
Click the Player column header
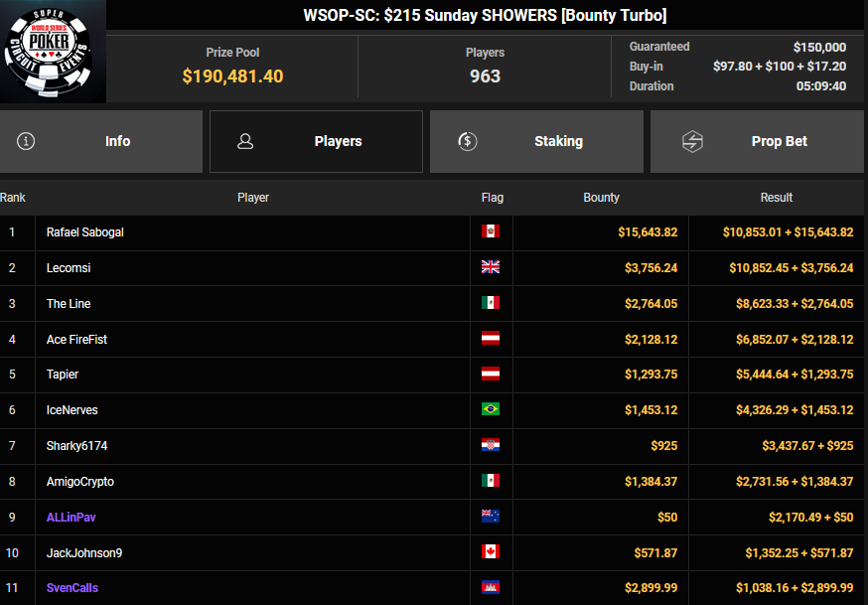253,198
